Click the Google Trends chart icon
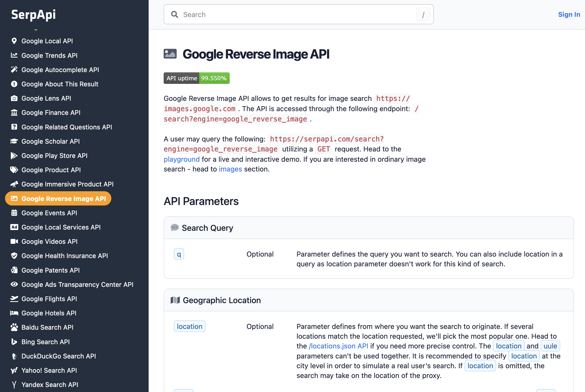The width and height of the screenshot is (585, 392). 14,55
